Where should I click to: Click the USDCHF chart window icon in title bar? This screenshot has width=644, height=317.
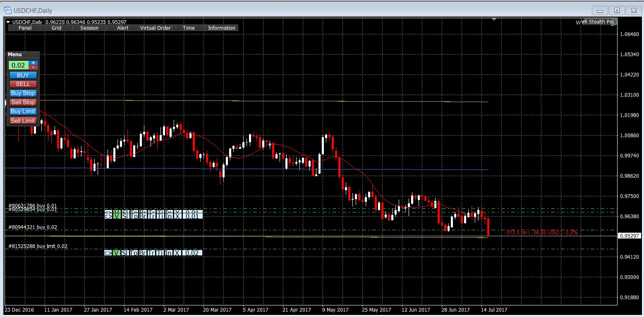(8, 10)
